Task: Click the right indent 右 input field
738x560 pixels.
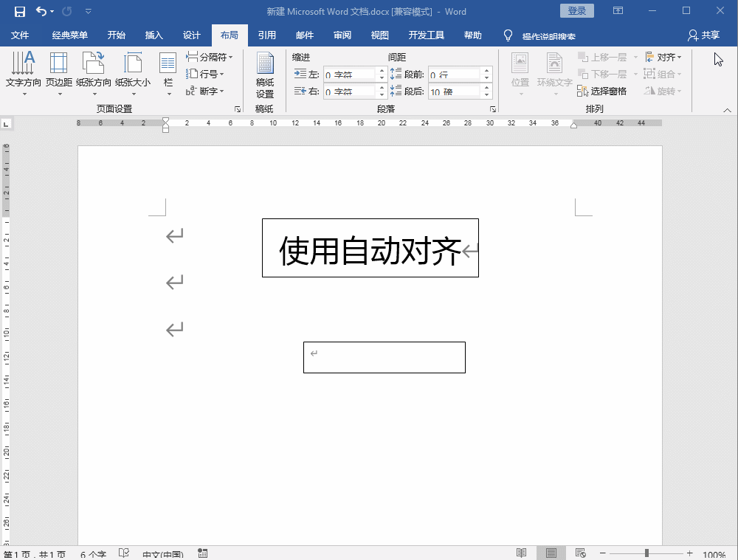Action: [350, 91]
